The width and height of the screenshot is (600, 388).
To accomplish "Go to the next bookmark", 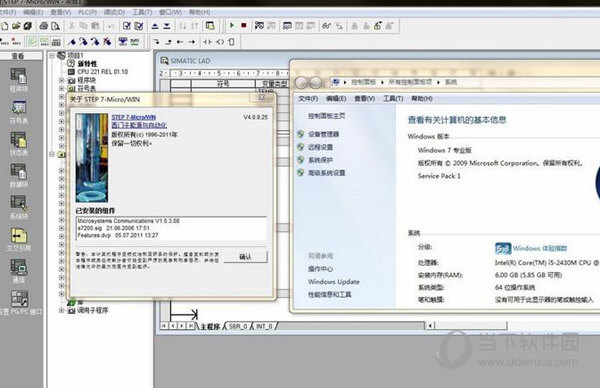I will pos(84,42).
